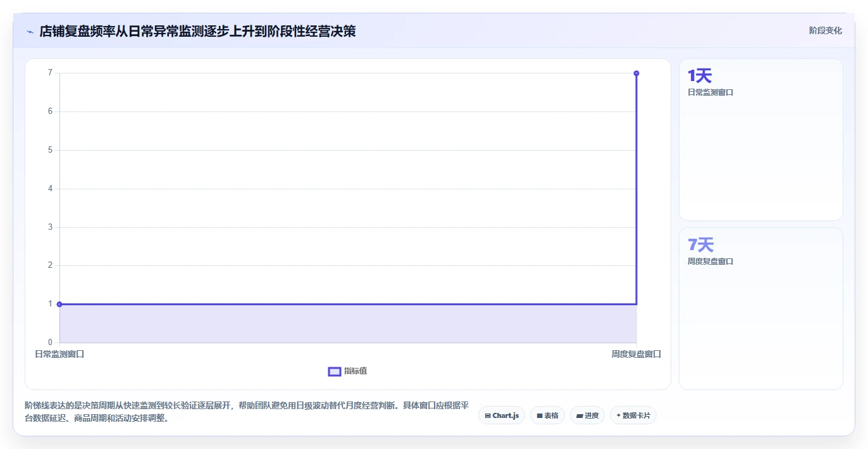This screenshot has height=449, width=868.
Task: Click the 日常监测窗口 caption under 1天
Action: pyautogui.click(x=710, y=92)
